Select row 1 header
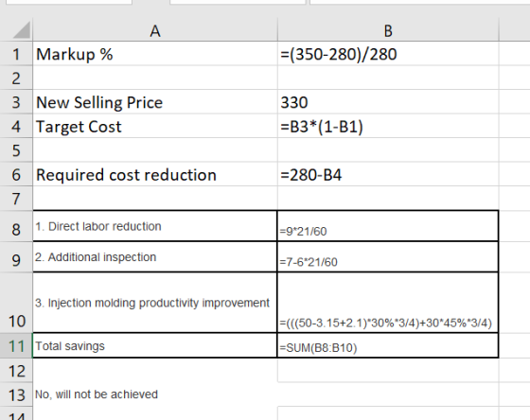 (x=16, y=54)
